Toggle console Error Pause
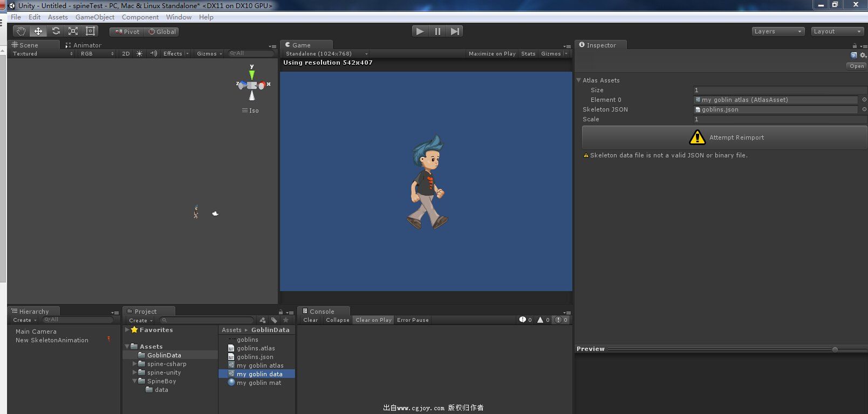 [413, 320]
